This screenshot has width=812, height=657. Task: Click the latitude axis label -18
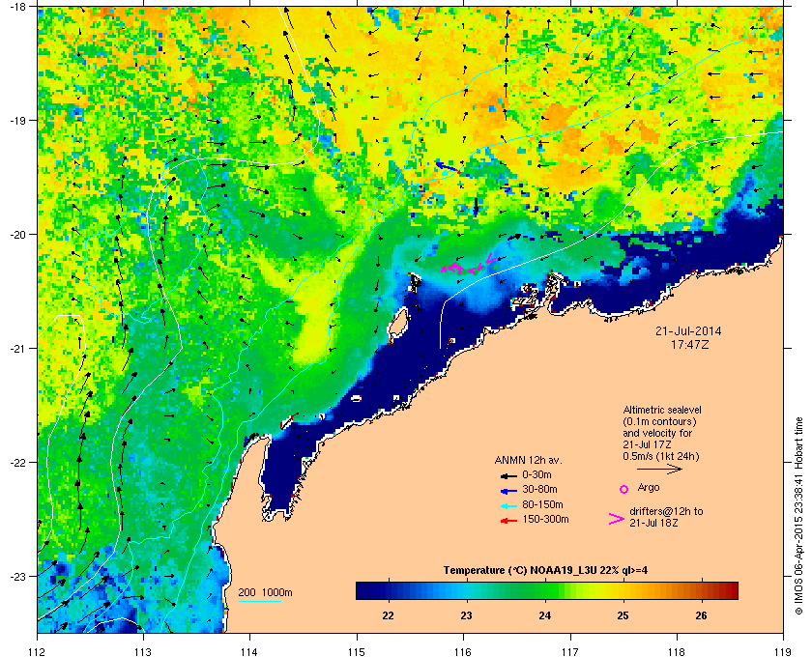[17, 6]
